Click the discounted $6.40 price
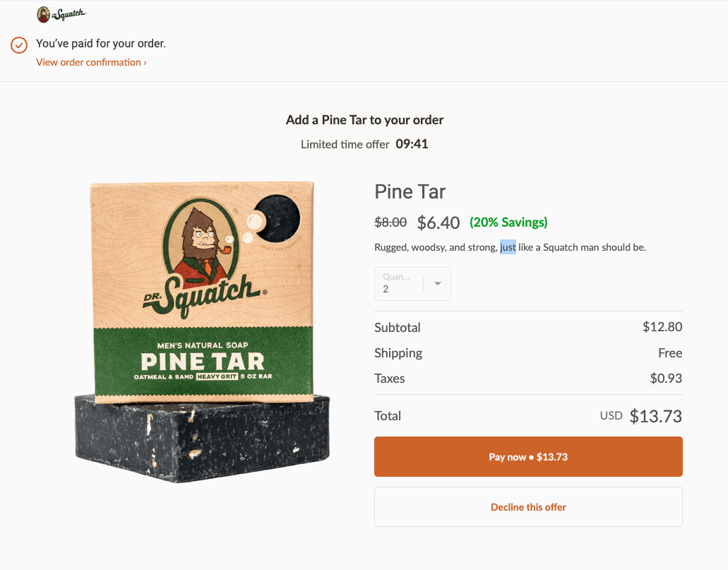The height and width of the screenshot is (570, 728). [x=438, y=222]
